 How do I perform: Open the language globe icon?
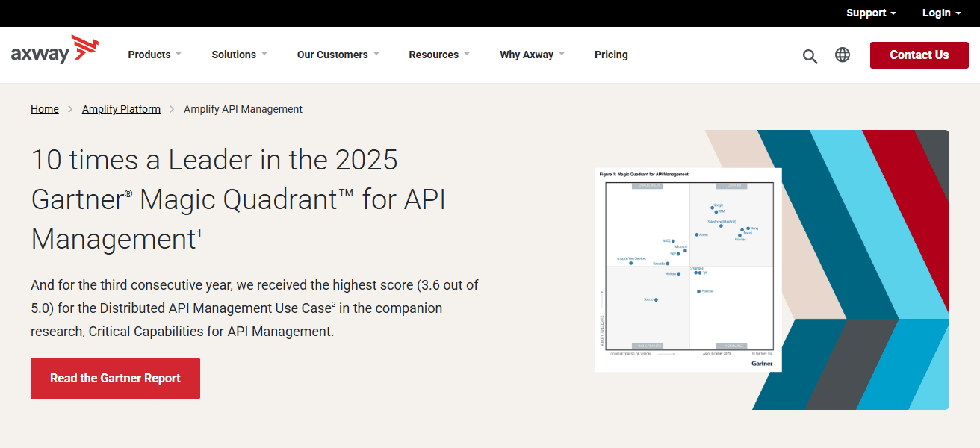(843, 55)
